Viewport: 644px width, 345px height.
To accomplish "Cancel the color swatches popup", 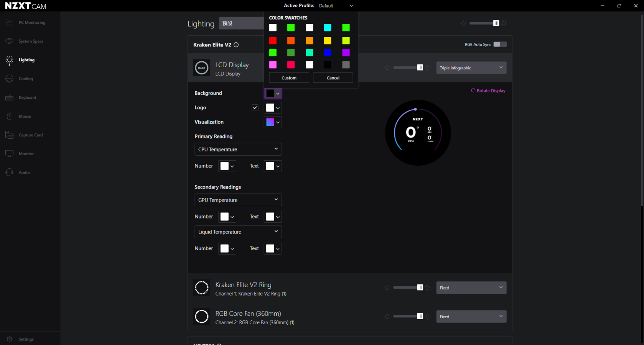I will (x=333, y=78).
